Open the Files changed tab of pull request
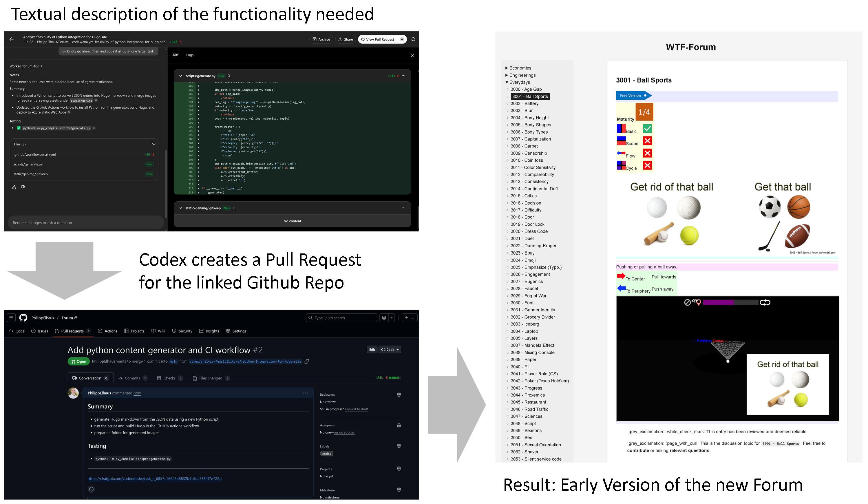Viewport: 868px width, 504px height. point(211,378)
